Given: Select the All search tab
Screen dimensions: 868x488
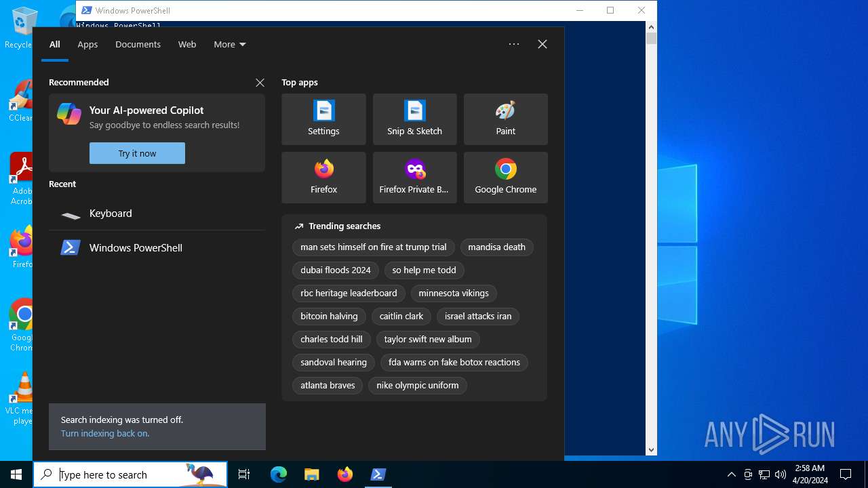Looking at the screenshot, I should (55, 44).
